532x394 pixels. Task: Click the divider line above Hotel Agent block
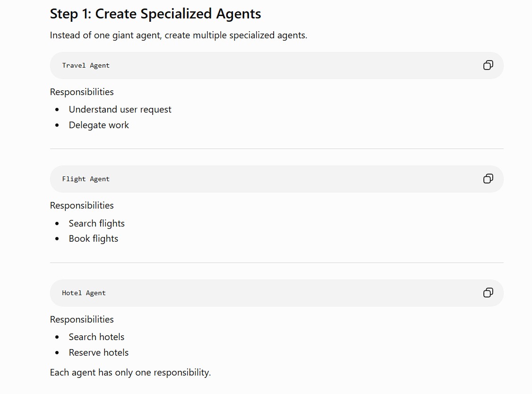click(276, 263)
